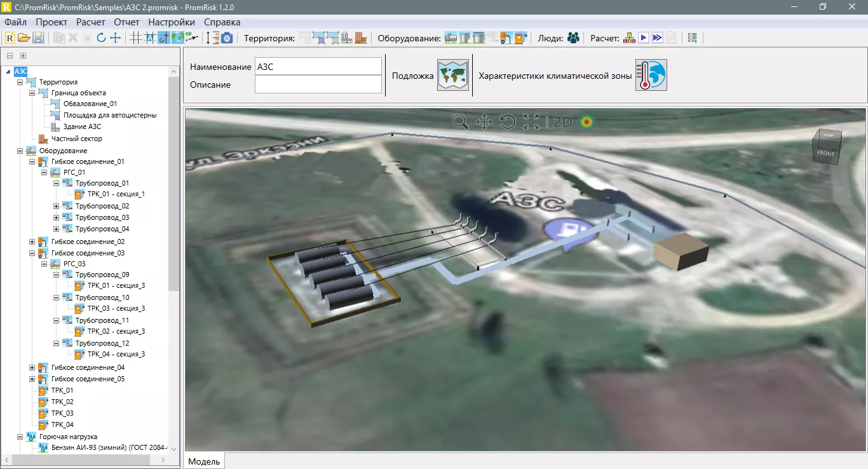Click the Люди people group icon
The width and height of the screenshot is (868, 469).
pyautogui.click(x=573, y=38)
